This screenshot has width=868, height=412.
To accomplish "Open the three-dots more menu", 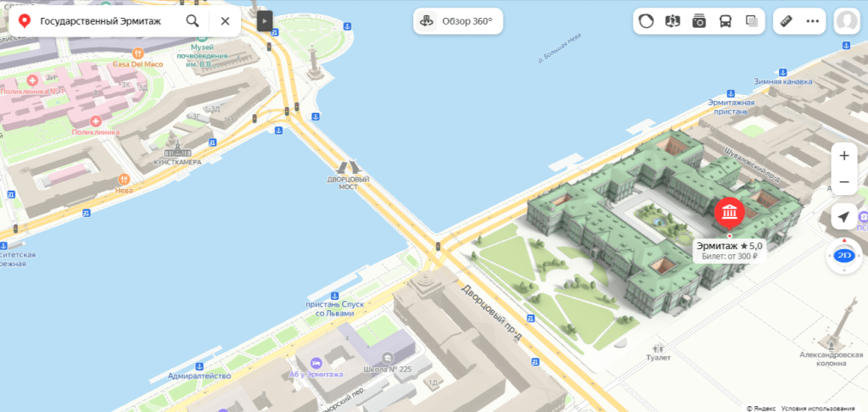I will click(812, 21).
